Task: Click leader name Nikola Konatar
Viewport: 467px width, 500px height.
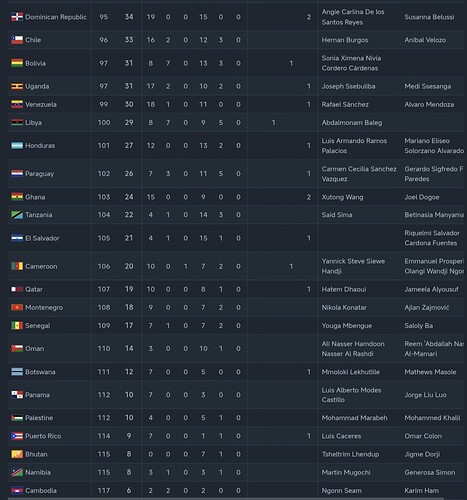Action: tap(344, 307)
